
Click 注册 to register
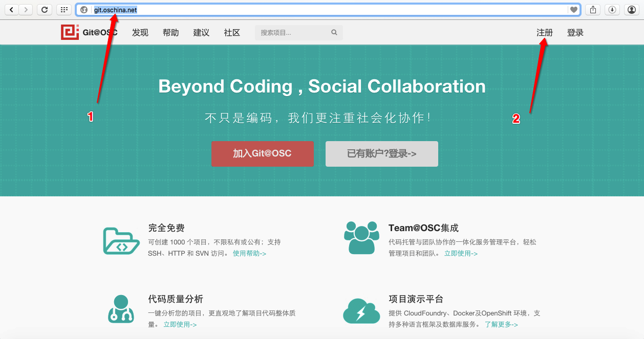[x=545, y=33]
